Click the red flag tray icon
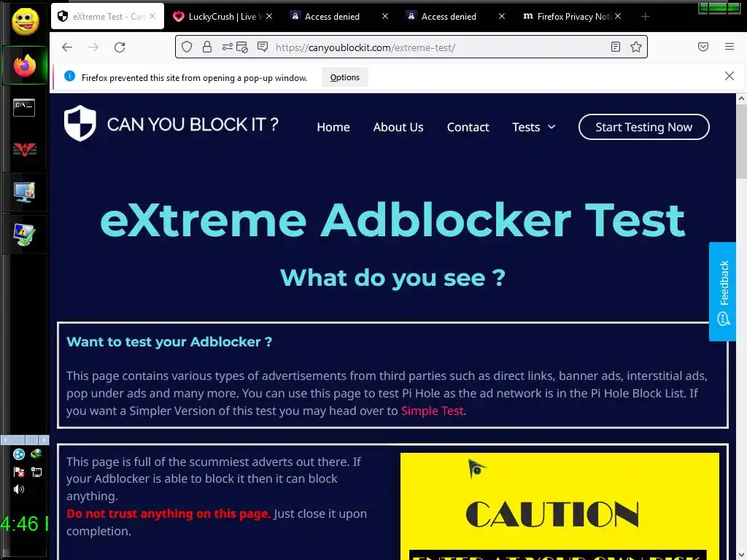 [19, 472]
